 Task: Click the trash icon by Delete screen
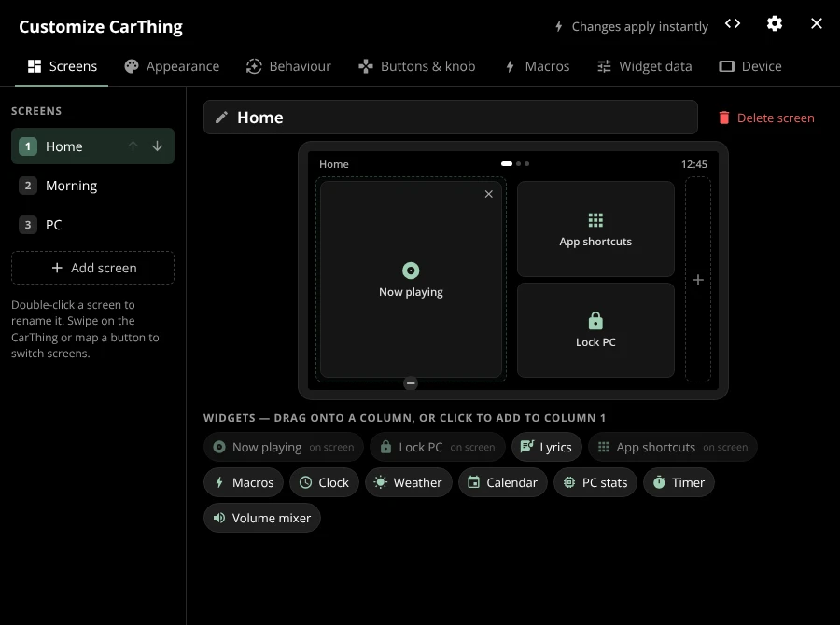(723, 118)
